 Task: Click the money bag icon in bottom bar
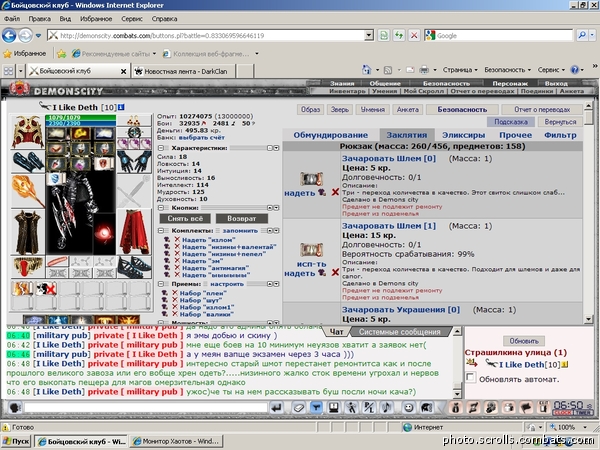pos(455,408)
